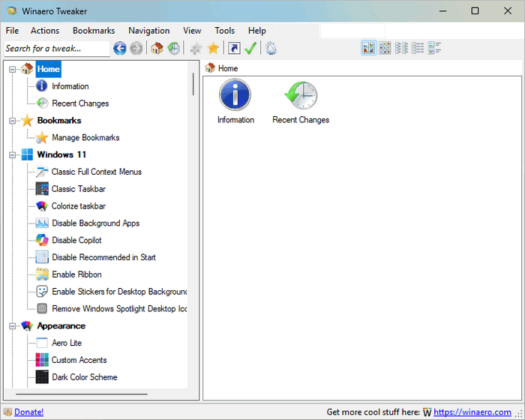Screen dimensions: 525x420
Task: Select Colorize taskbar tweak
Action: coord(78,205)
